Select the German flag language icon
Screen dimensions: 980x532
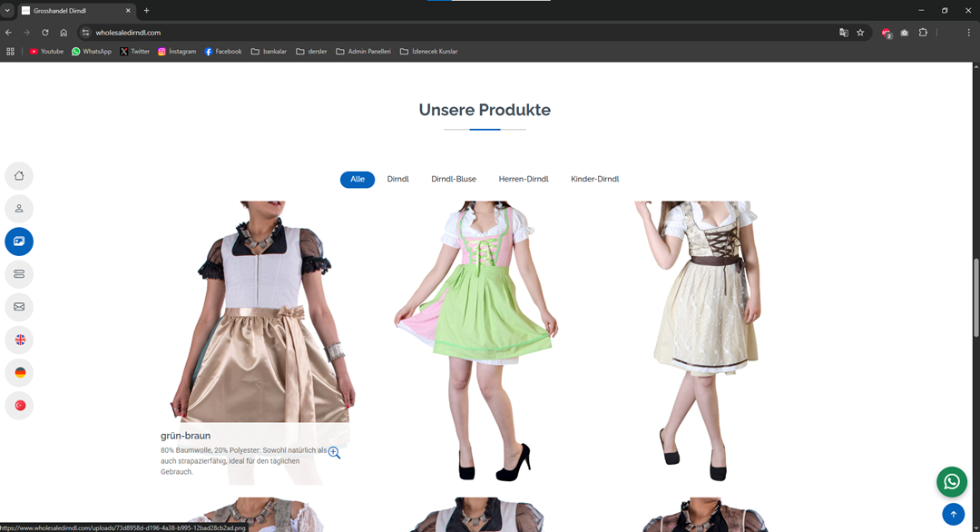coord(19,372)
